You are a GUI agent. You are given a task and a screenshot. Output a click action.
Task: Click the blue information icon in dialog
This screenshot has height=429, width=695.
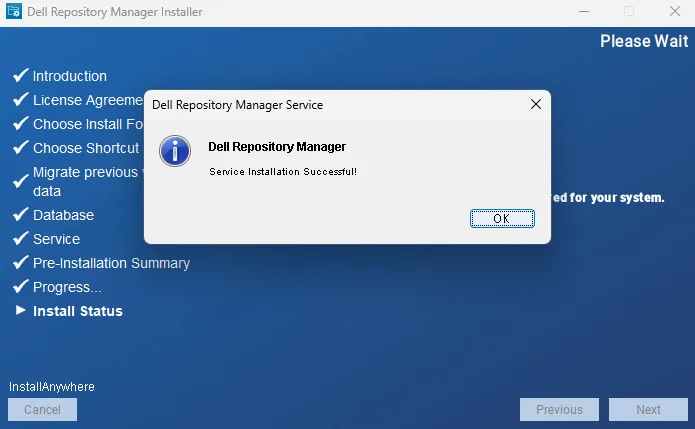pos(175,152)
